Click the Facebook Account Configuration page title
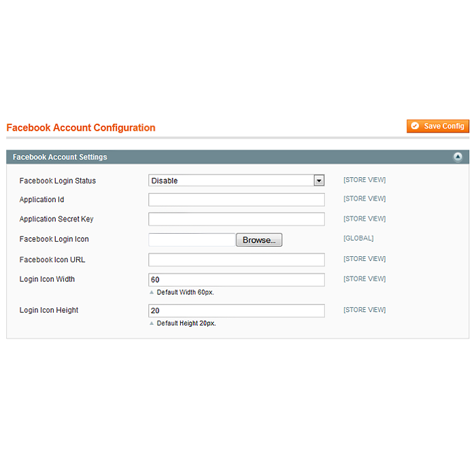The width and height of the screenshot is (476, 462). click(81, 128)
